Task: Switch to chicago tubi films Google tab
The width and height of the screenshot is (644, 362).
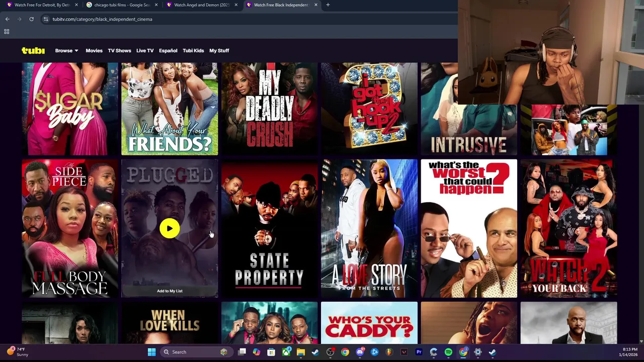Action: coord(122,5)
